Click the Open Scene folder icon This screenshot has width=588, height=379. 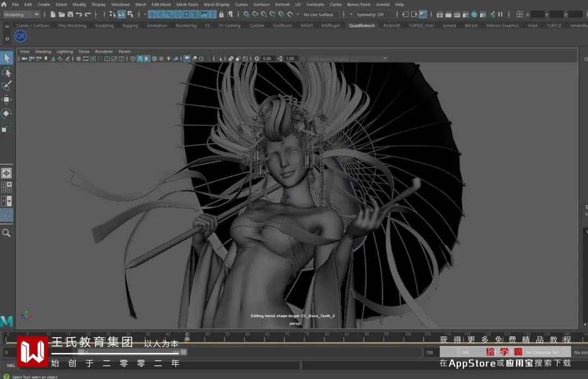[x=62, y=15]
